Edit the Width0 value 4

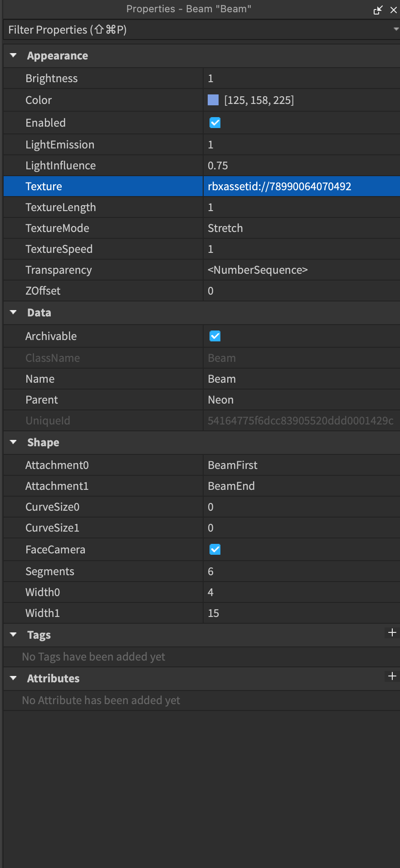[302, 592]
